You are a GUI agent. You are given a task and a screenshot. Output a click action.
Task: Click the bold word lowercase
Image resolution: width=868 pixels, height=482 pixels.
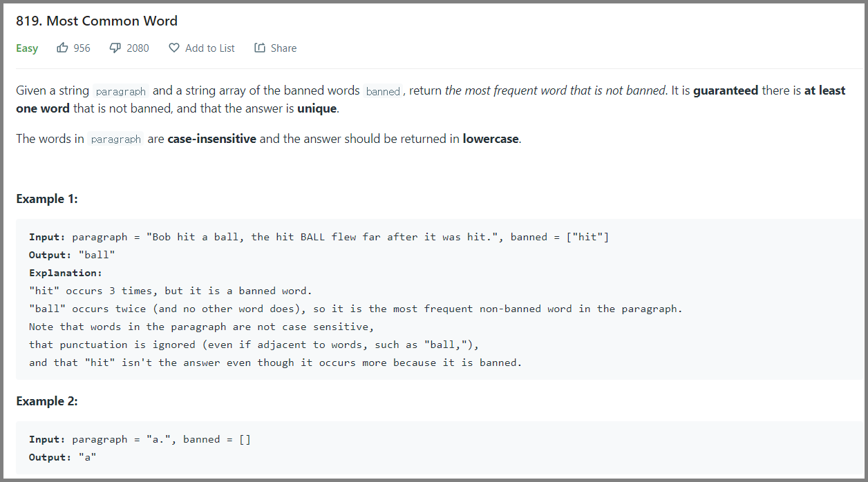click(491, 139)
